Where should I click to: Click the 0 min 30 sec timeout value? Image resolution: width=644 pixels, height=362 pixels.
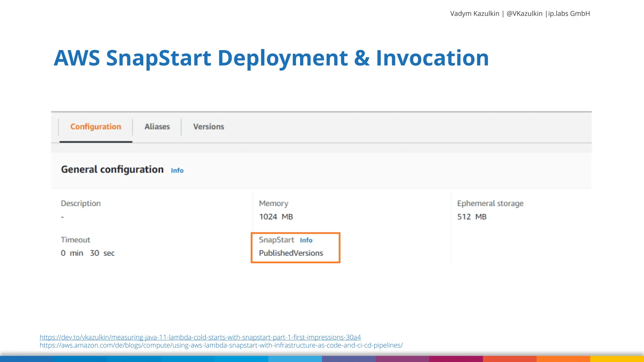pos(87,253)
